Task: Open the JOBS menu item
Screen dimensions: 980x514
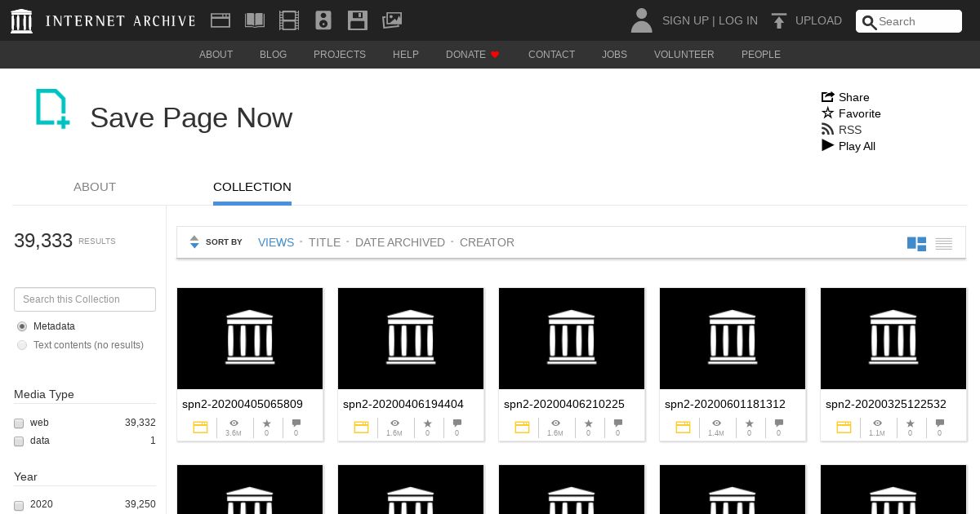Action: (x=615, y=55)
